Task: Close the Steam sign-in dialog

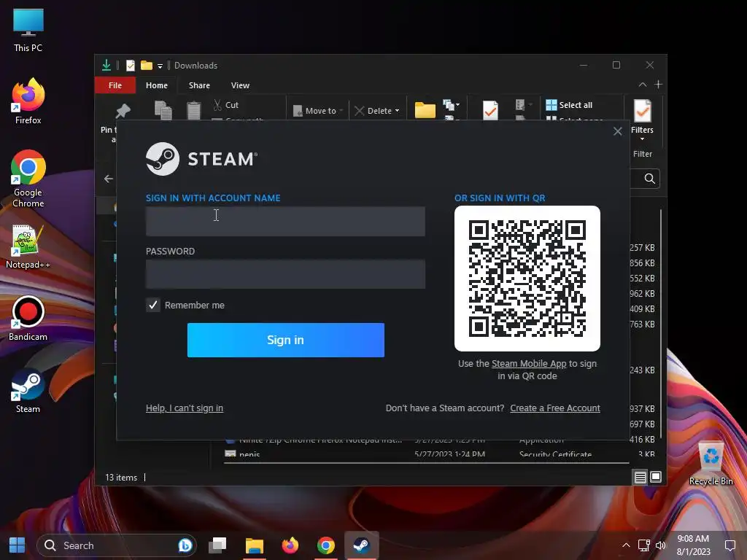Action: click(617, 131)
